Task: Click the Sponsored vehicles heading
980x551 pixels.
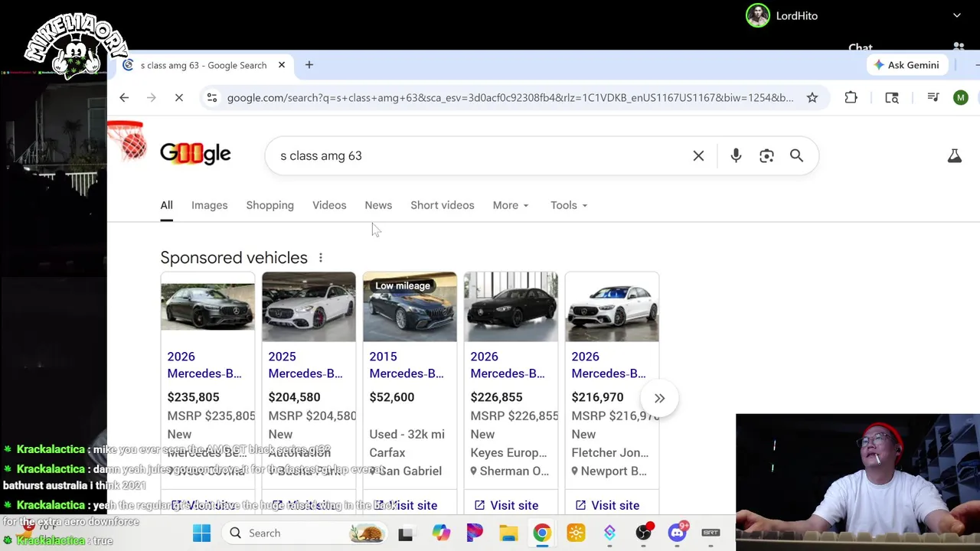Action: pyautogui.click(x=234, y=258)
